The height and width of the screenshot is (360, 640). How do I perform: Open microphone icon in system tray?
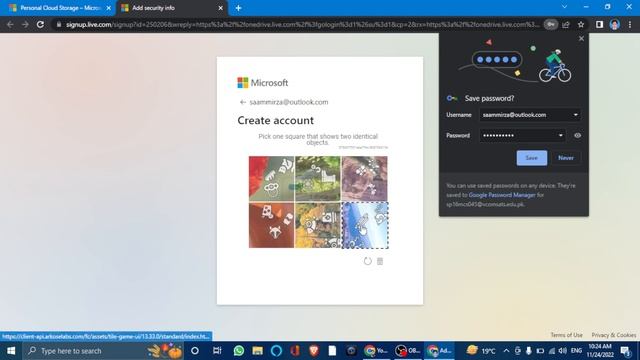529,351
